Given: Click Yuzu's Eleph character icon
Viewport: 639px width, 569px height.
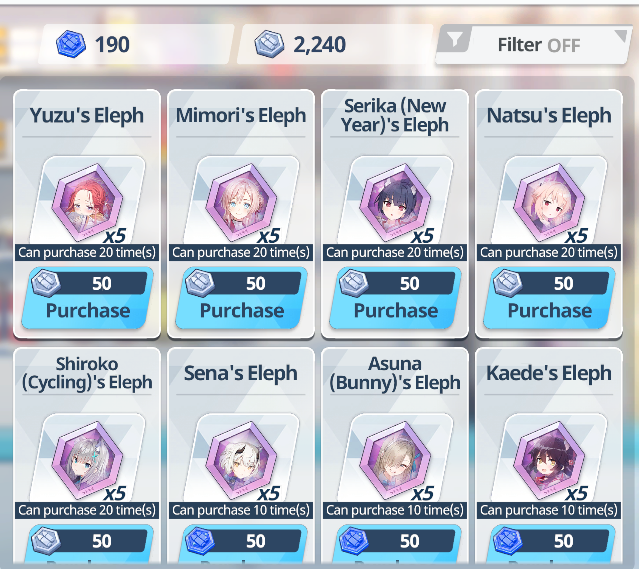Looking at the screenshot, I should (x=88, y=202).
